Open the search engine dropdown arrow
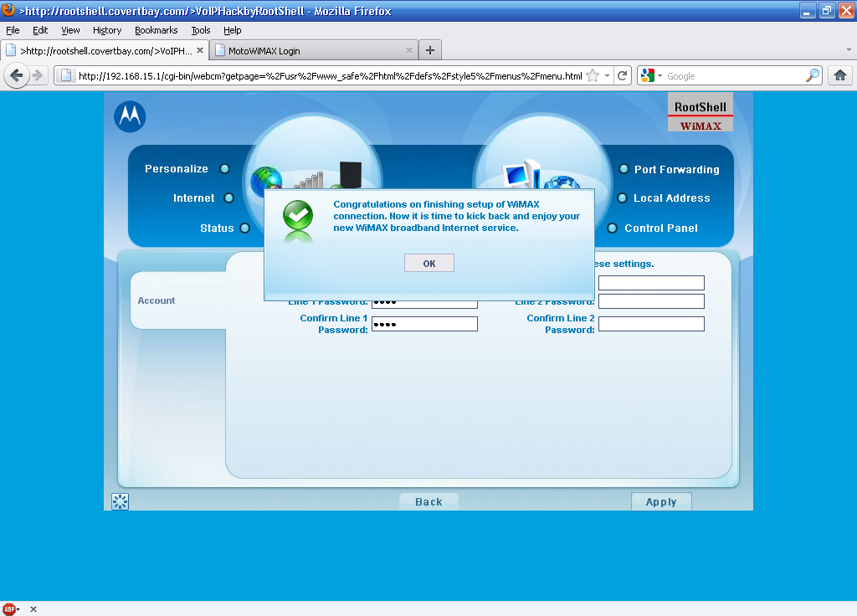The height and width of the screenshot is (616, 857). coord(659,76)
